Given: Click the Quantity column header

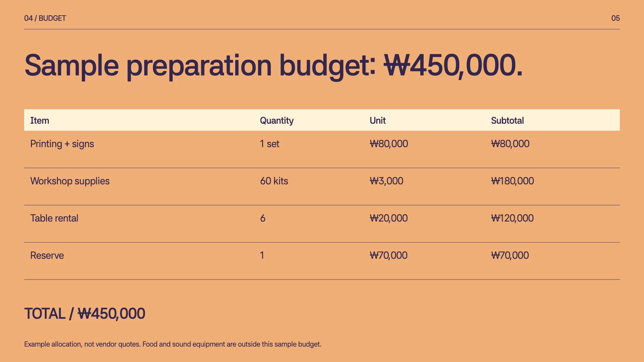Looking at the screenshot, I should pyautogui.click(x=277, y=121).
